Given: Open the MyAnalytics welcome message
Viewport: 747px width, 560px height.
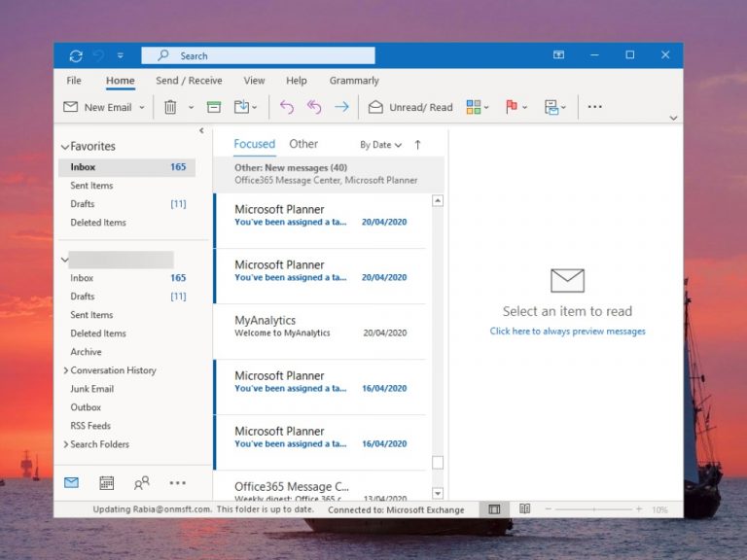Looking at the screenshot, I should click(320, 332).
